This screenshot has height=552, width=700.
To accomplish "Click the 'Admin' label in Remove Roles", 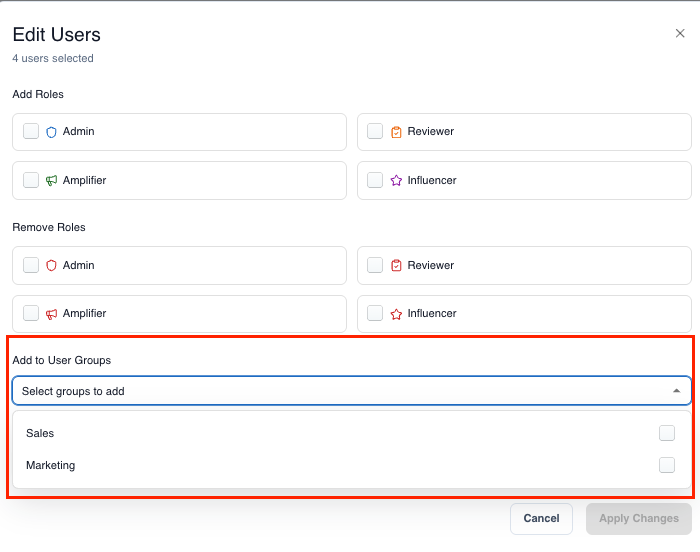I will point(79,265).
